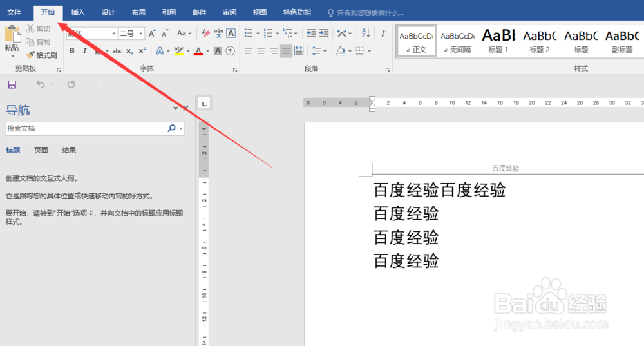Clear all formatting with eraser icon
The image size is (644, 346).
205,34
